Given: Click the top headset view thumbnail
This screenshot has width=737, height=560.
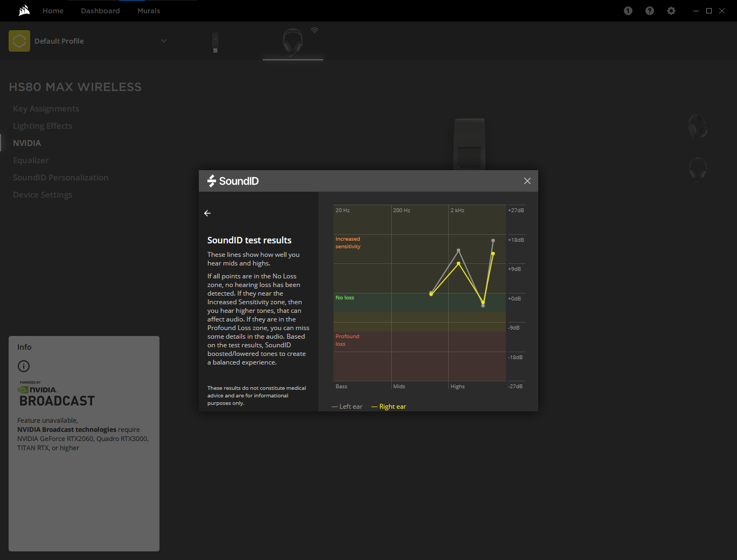Looking at the screenshot, I should pos(698,127).
